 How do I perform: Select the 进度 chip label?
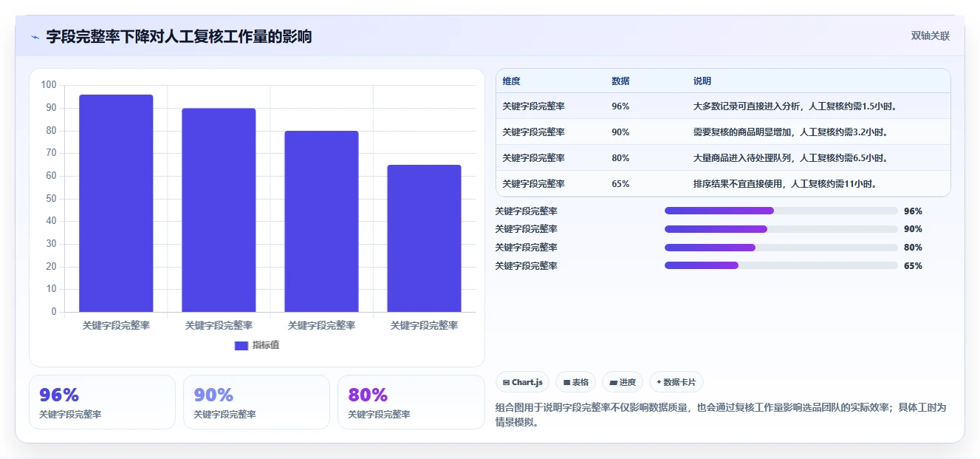(x=628, y=382)
